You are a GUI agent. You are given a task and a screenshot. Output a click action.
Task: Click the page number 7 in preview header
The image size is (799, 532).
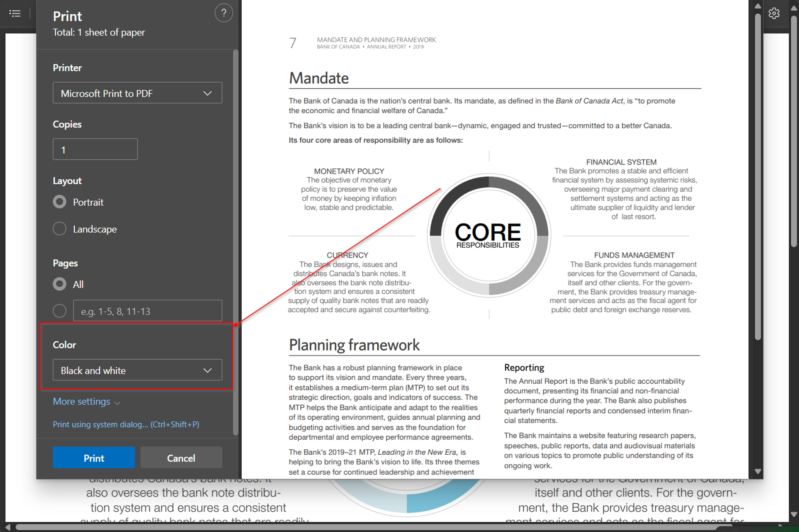293,43
